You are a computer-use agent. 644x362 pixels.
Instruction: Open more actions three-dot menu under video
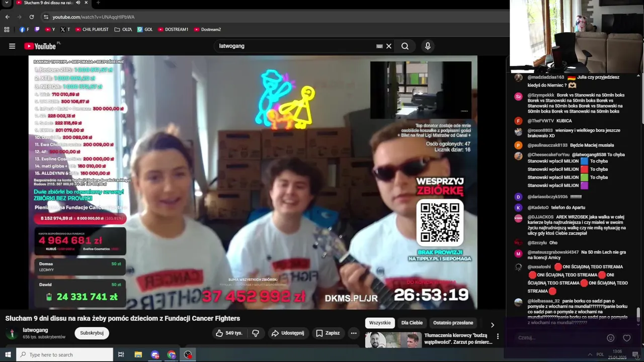click(x=354, y=333)
